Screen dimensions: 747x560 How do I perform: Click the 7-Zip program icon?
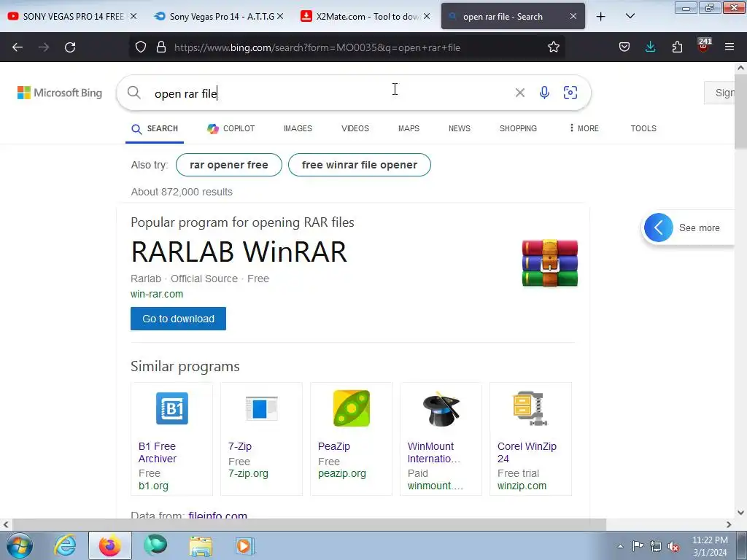[262, 408]
